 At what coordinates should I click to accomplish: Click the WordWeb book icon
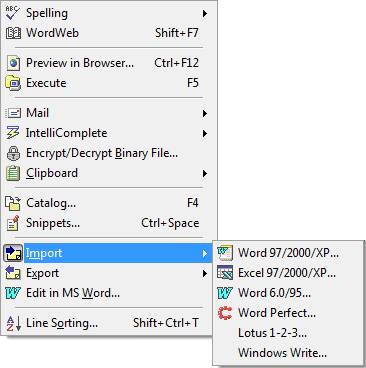click(x=14, y=33)
